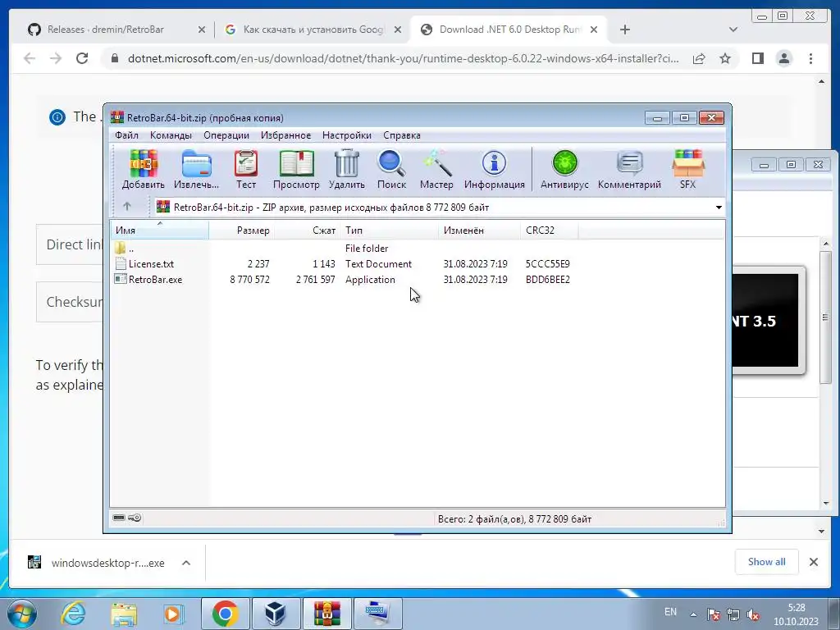Click the EN language indicator
Viewport: 840px width, 630px height.
coord(670,612)
